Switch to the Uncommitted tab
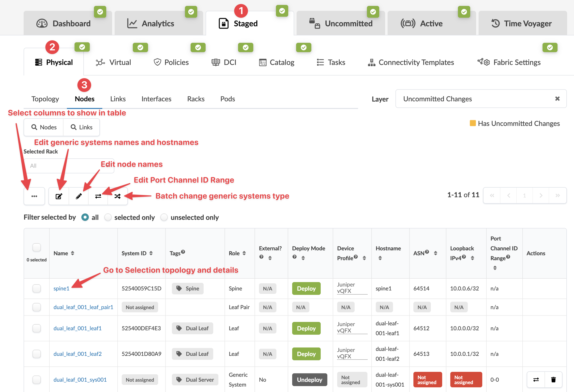This screenshot has width=574, height=392. point(341,23)
